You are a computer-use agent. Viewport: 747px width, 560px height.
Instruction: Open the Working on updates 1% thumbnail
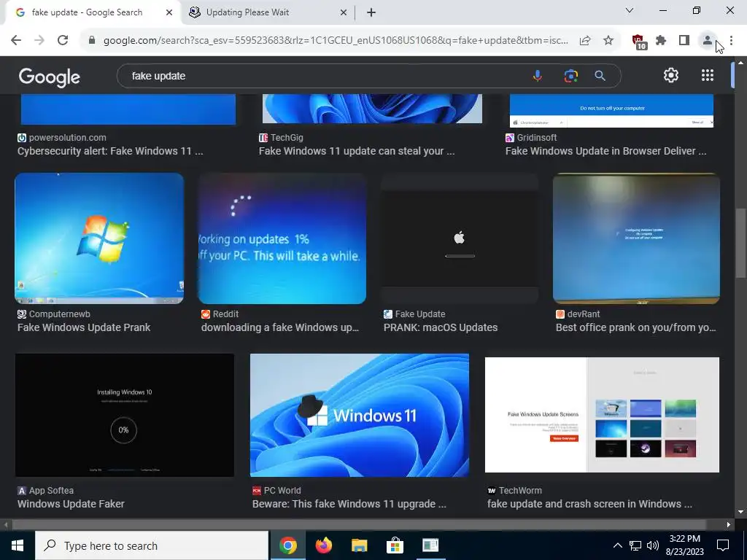click(282, 238)
